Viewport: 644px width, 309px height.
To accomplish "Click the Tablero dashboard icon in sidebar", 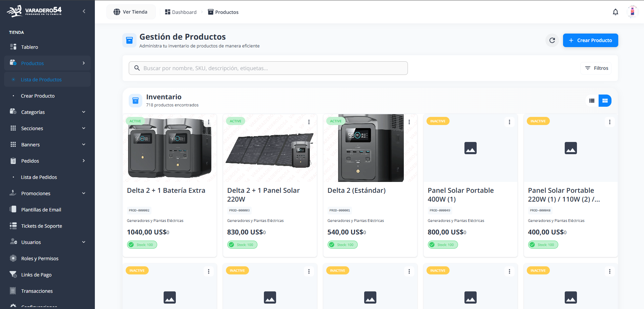I will pyautogui.click(x=13, y=47).
